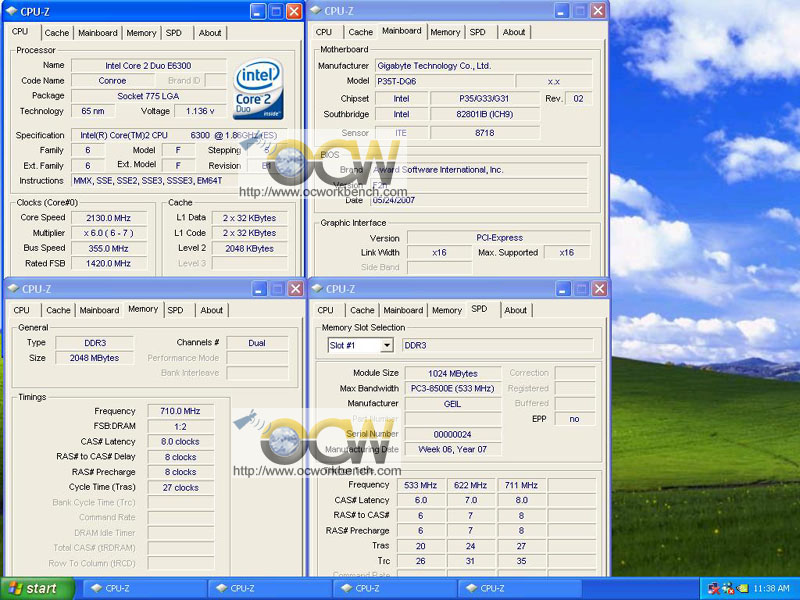This screenshot has width=800, height=600.
Task: Expand the Slot #1 memory slot dropdown
Action: point(387,345)
